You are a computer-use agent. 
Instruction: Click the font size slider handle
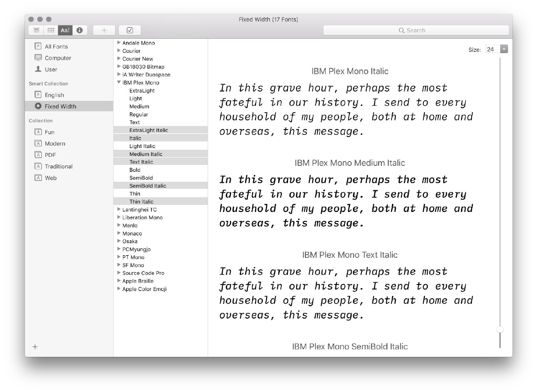point(500,330)
